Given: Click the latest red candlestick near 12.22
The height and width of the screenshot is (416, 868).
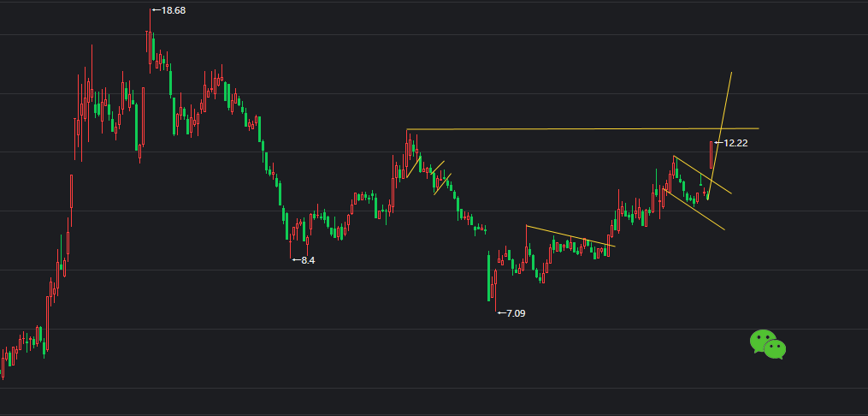Looking at the screenshot, I should [x=712, y=155].
